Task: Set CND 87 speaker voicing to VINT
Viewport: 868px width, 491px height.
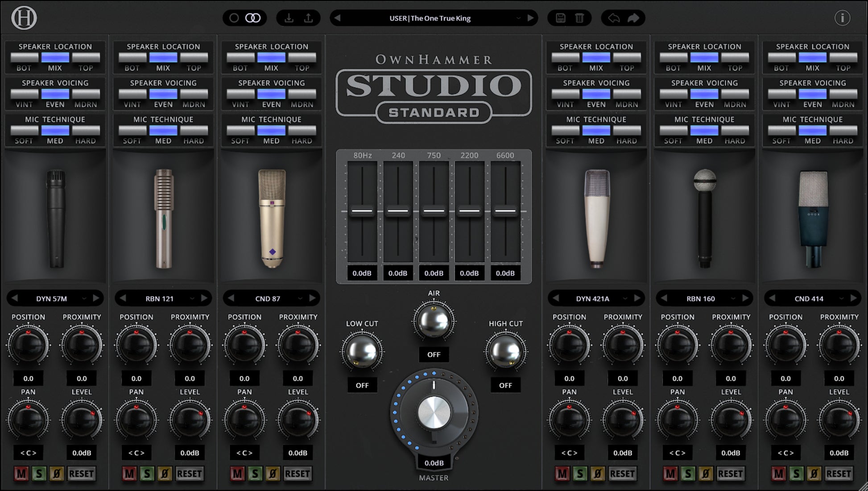Action: (240, 94)
